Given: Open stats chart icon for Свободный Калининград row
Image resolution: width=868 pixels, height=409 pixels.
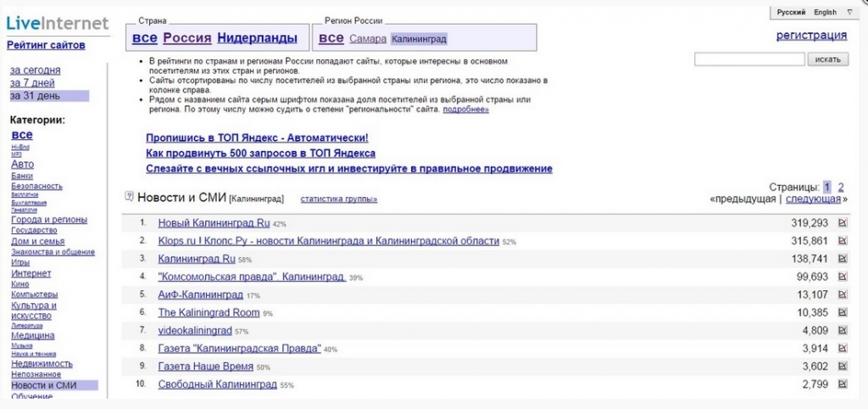Looking at the screenshot, I should (x=843, y=384).
